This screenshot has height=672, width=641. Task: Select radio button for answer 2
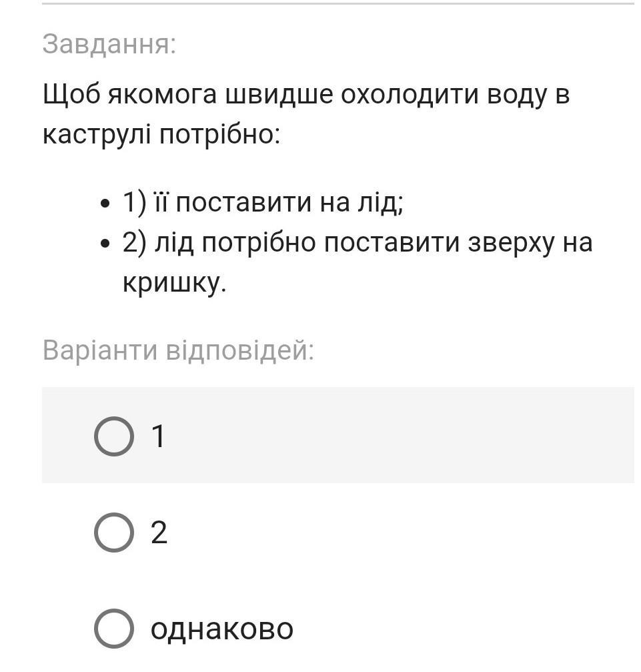(114, 533)
